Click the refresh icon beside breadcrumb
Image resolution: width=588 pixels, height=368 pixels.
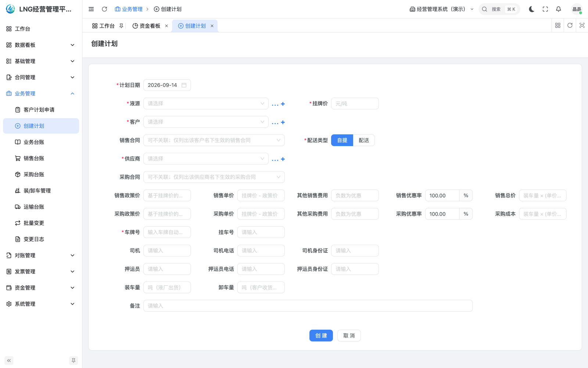click(x=104, y=9)
